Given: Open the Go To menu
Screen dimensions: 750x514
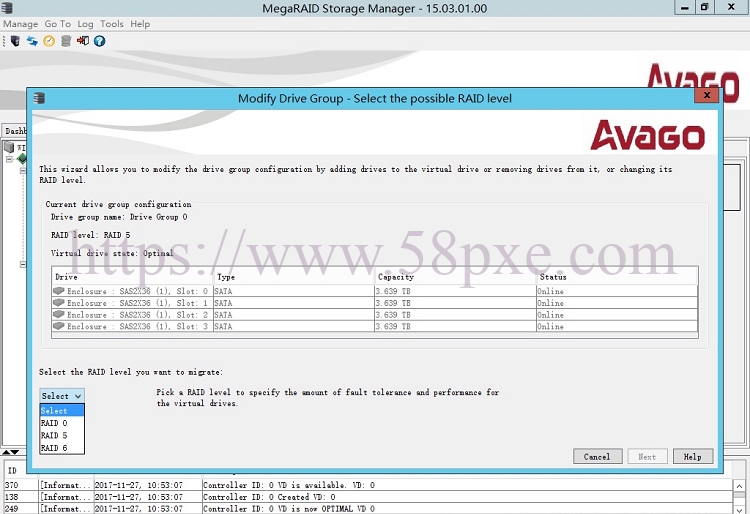Looking at the screenshot, I should coord(57,24).
